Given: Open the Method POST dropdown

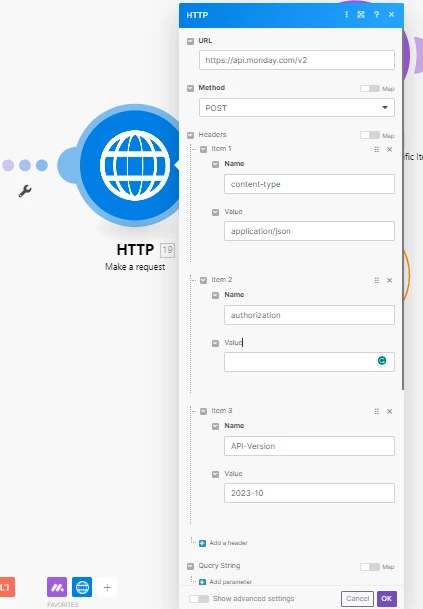Looking at the screenshot, I should pos(297,108).
